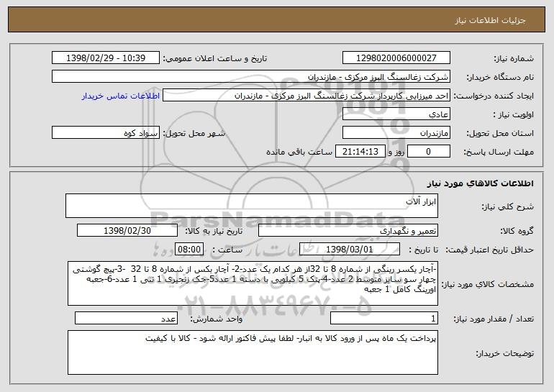Image resolution: width=554 pixels, height=392 pixels.
Task: Click the goods group field تعمیر و نگهداری
Action: pos(348,230)
